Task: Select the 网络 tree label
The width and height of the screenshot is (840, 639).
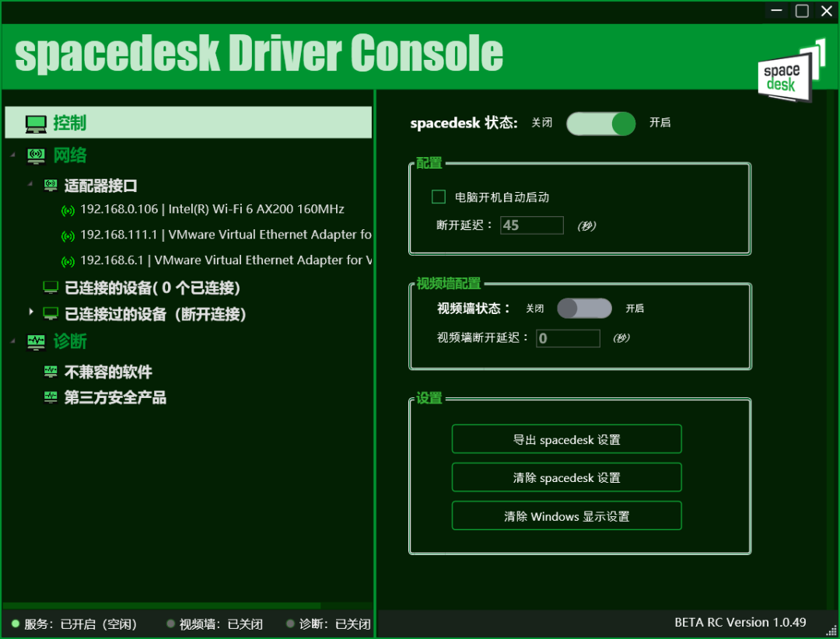Action: [70, 156]
